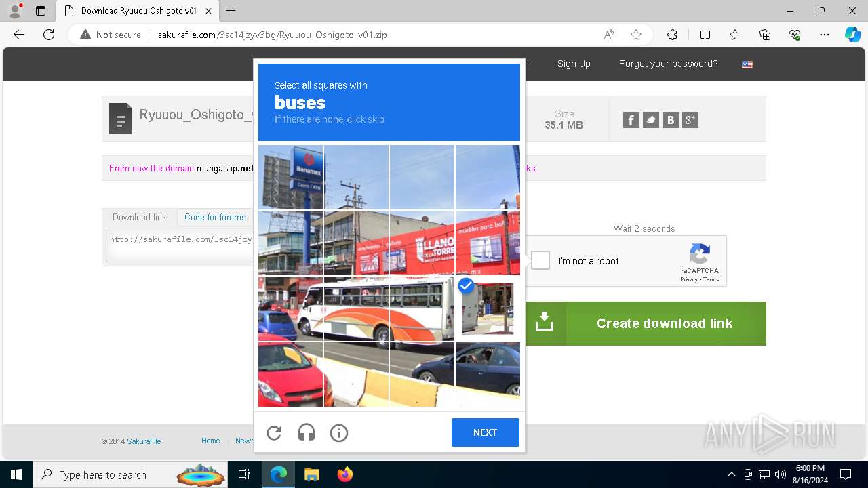Screen dimensions: 868x488
Task: Share via the Google Plus icon
Action: (x=690, y=120)
